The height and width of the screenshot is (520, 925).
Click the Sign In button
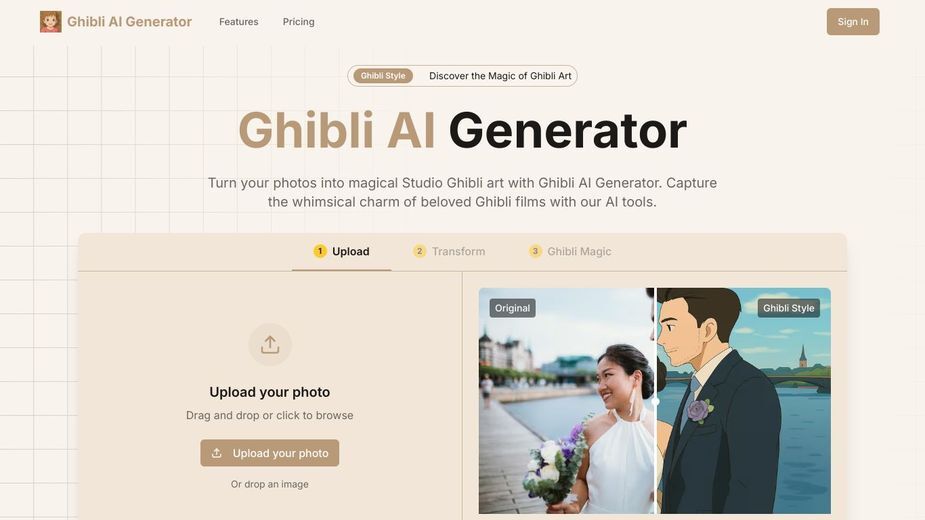click(853, 22)
